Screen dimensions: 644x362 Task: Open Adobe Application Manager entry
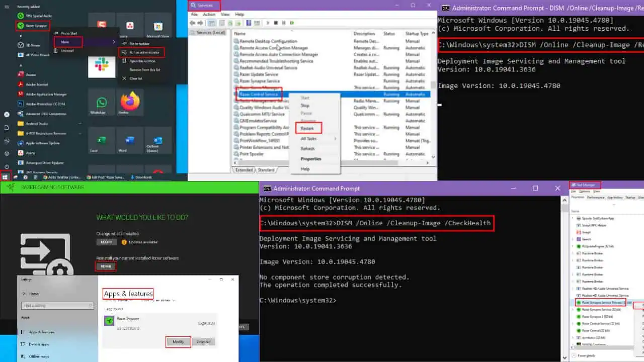coord(43,94)
